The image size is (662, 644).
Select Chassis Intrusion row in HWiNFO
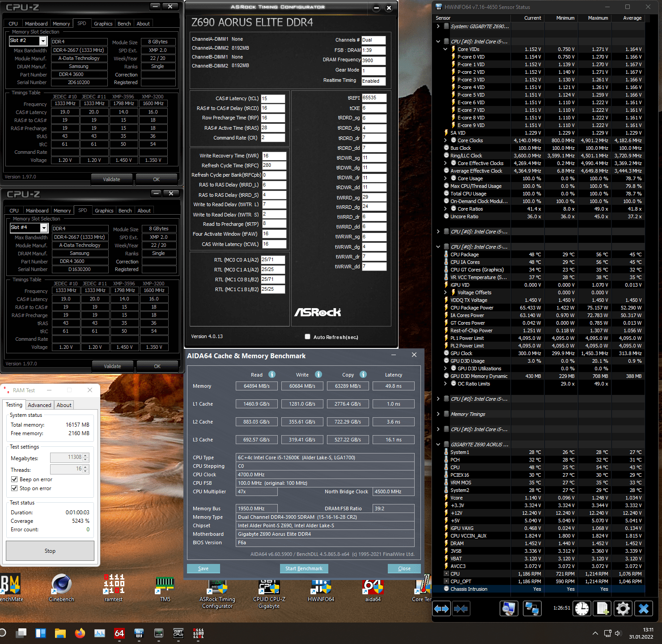click(x=539, y=589)
